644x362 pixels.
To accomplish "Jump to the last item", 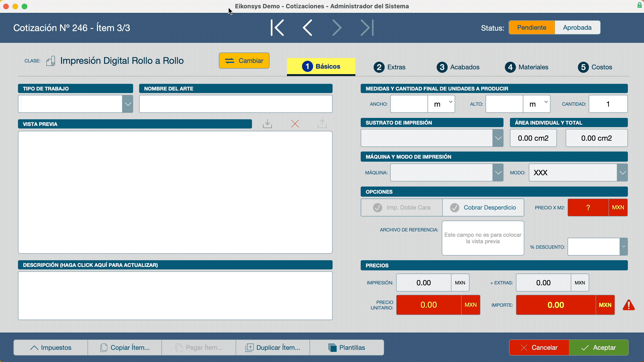I will pos(366,27).
